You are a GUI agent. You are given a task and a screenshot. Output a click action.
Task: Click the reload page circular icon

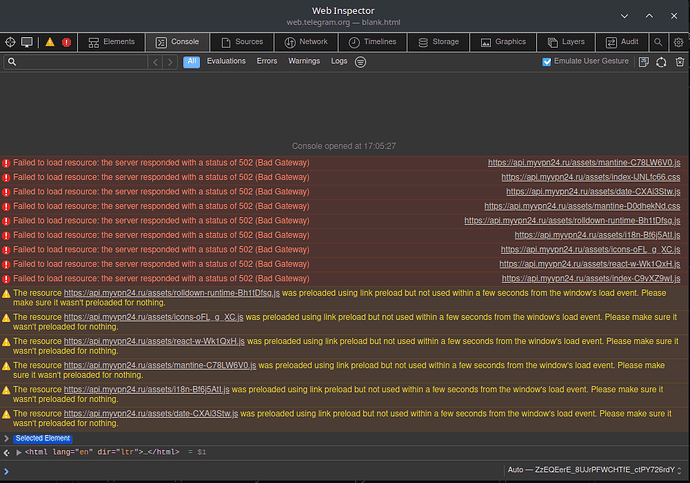click(x=661, y=62)
